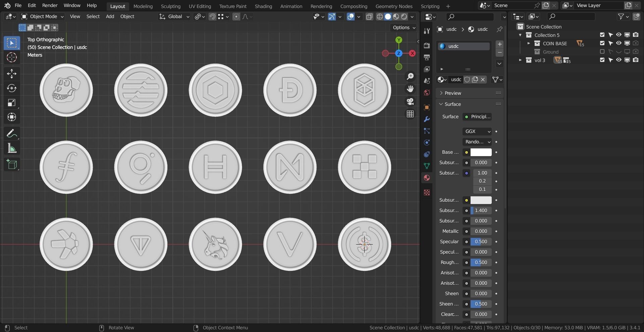Viewport: 644px width, 332px height.
Task: Select the Add Cube tool
Action: pos(12,164)
